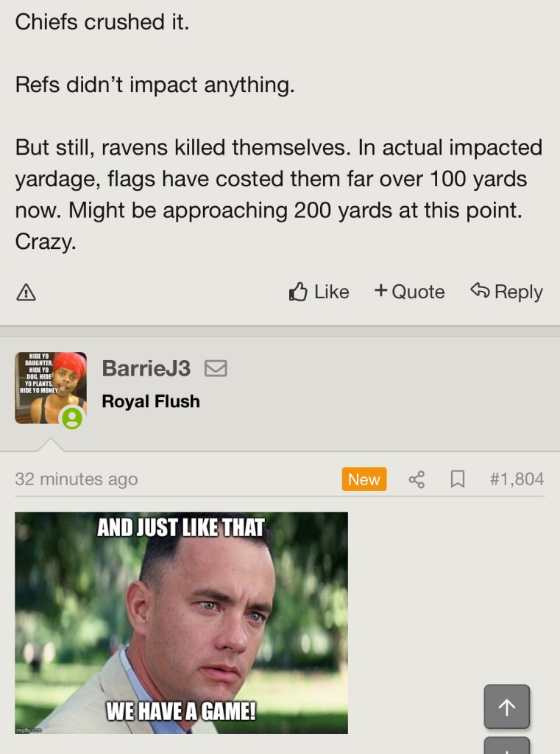Click the partially visible scroll-down button

506,745
